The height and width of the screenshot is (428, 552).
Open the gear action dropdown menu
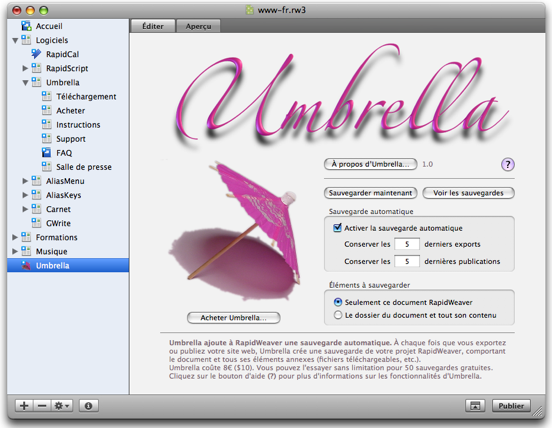61,406
